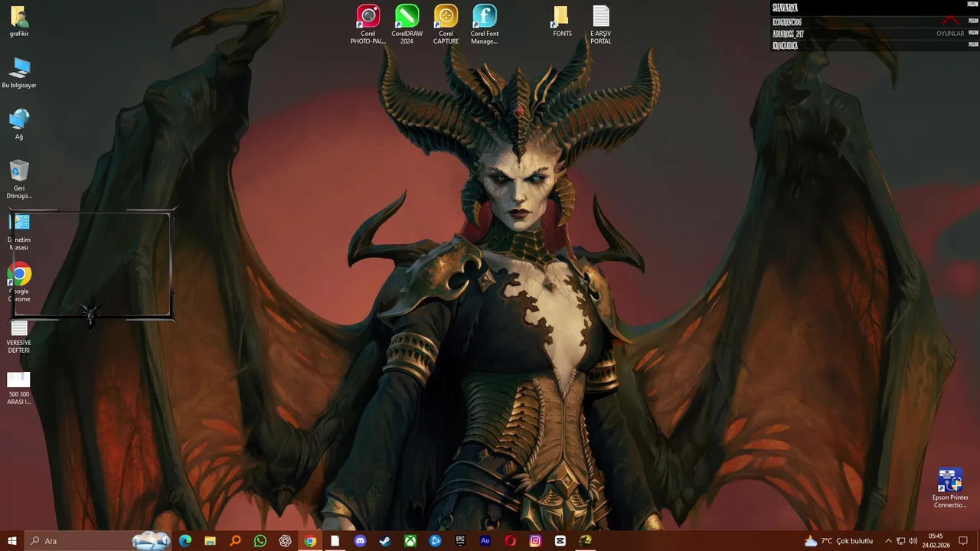980x551 pixels.
Task: Select the Denetim Masası desktop icon
Action: click(19, 231)
